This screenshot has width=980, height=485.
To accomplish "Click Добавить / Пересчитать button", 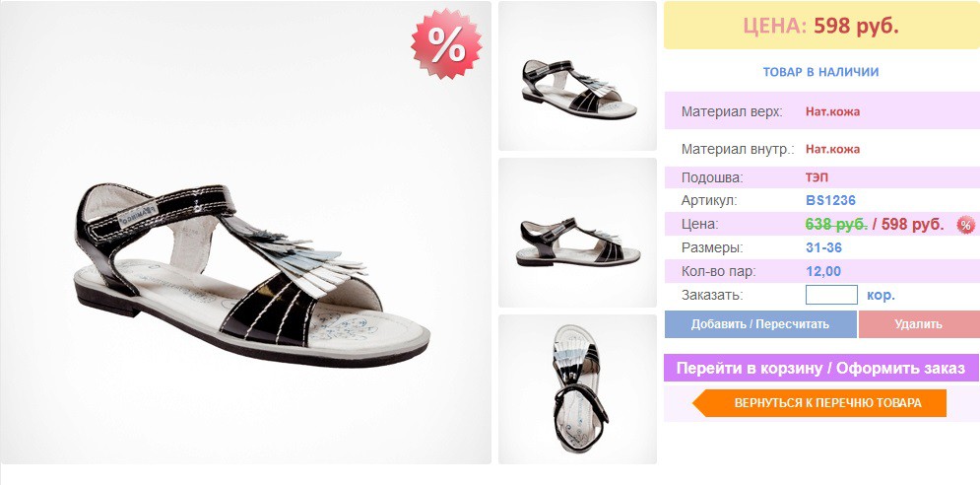I will point(760,324).
